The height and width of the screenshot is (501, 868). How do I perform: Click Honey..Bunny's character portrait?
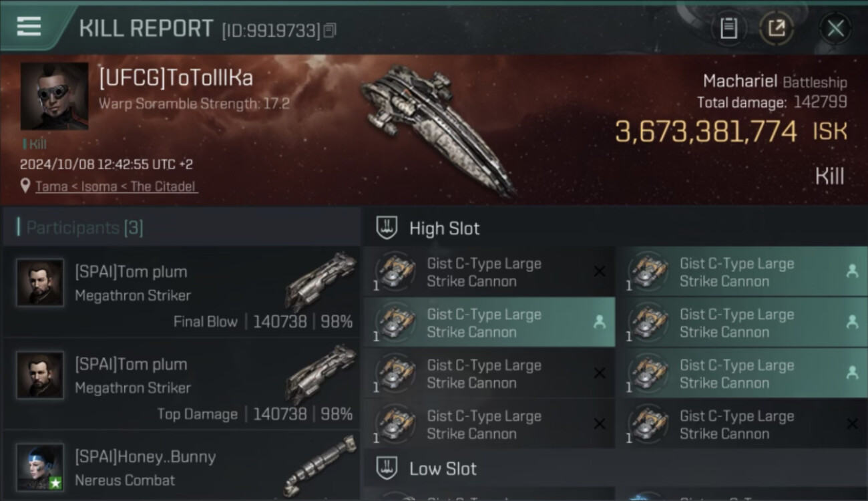[41, 467]
